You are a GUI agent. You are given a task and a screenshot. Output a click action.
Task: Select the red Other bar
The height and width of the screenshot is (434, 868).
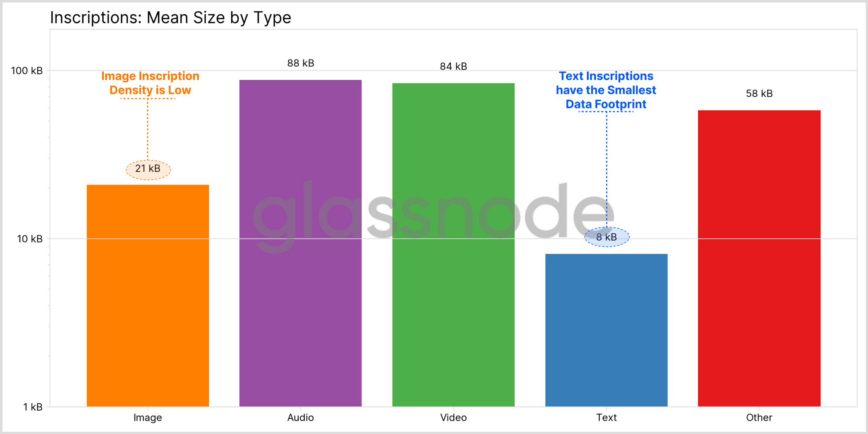point(759,258)
